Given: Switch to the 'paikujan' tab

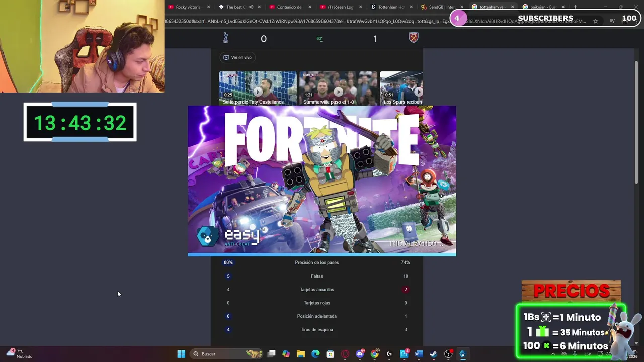Looking at the screenshot, I should (542, 7).
